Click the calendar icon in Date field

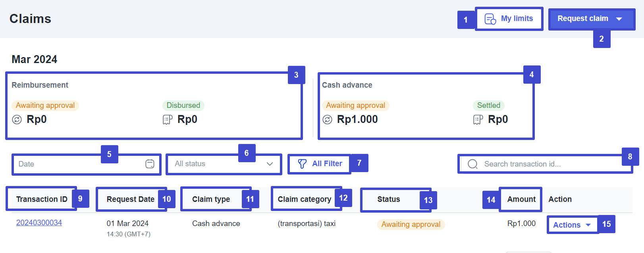click(150, 164)
